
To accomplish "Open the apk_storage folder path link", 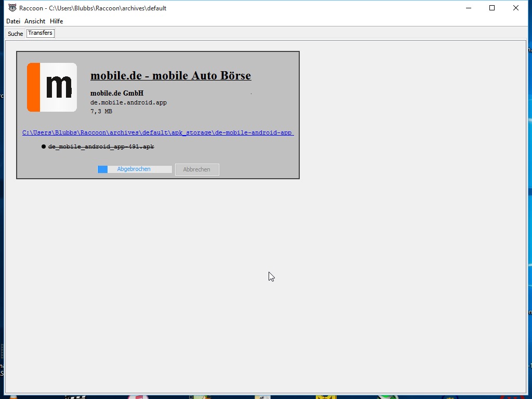I will [x=158, y=132].
